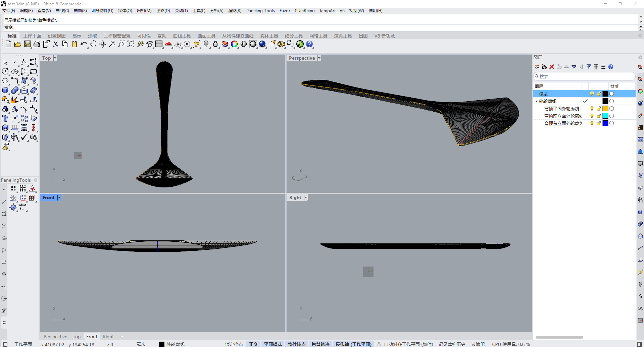The image size is (644, 347).
Task: Switch to the 曲线工具 toolbar tab
Action: click(182, 36)
